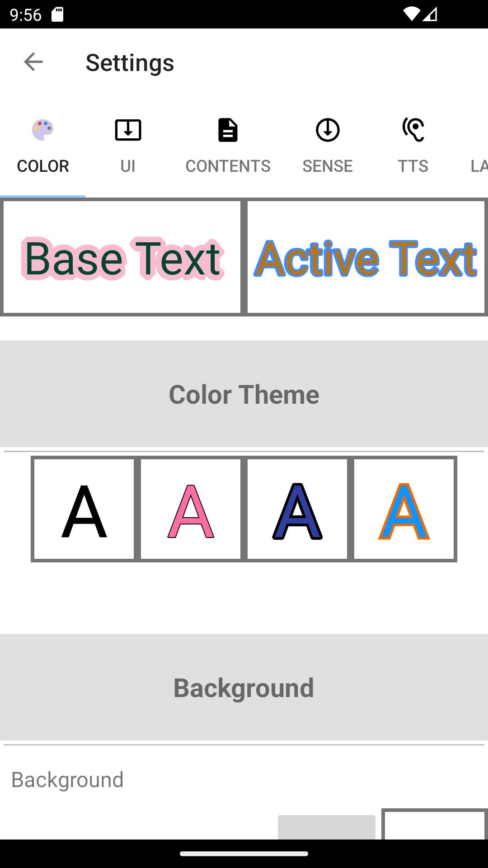Select the white bordered background swatch
This screenshot has height=868, width=488.
pyautogui.click(x=435, y=824)
